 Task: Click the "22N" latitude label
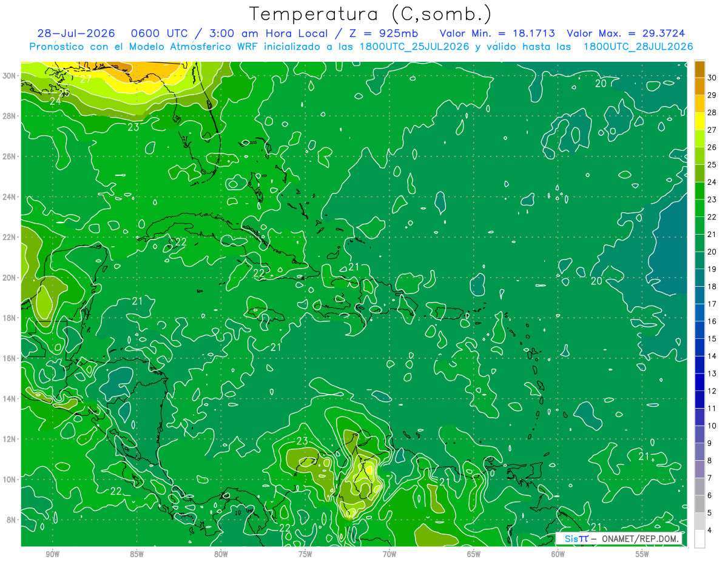click(10, 237)
